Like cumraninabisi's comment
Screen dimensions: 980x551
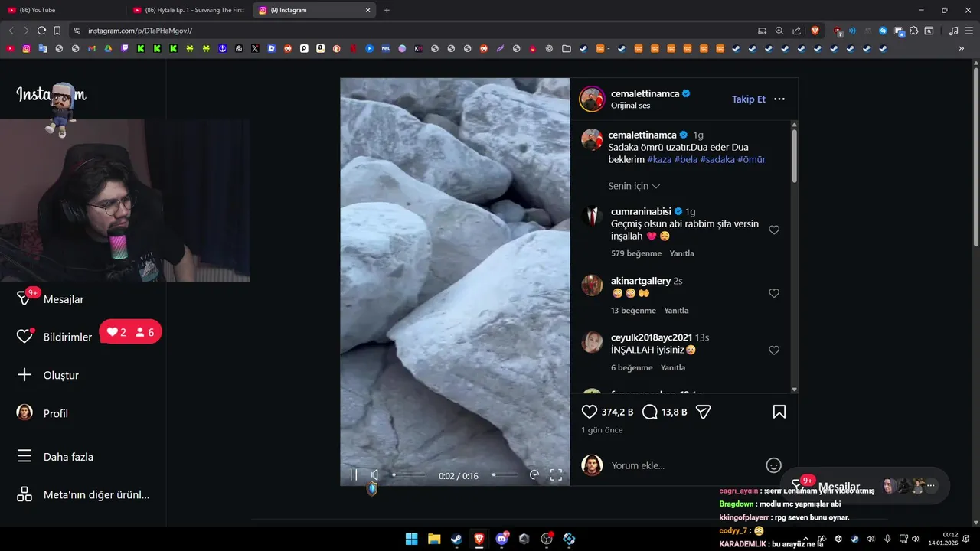pyautogui.click(x=774, y=230)
